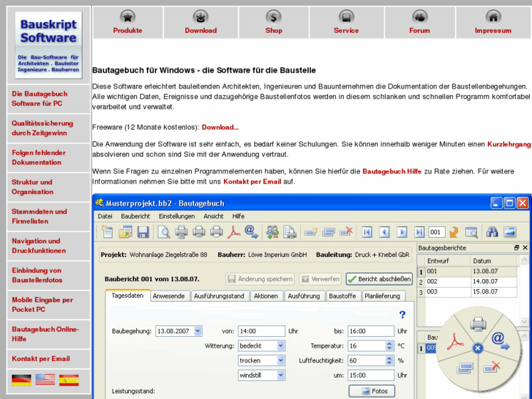Open the Hilfe menu
The height and width of the screenshot is (399, 532).
(x=238, y=216)
